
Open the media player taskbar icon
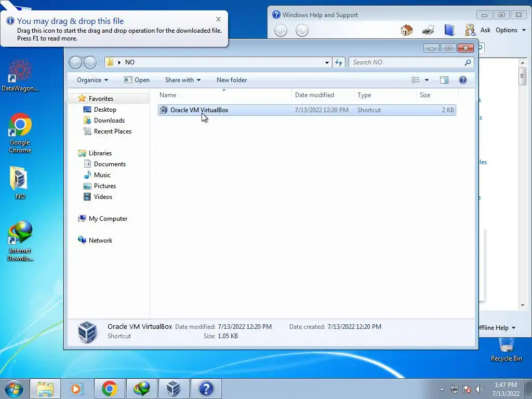76,389
